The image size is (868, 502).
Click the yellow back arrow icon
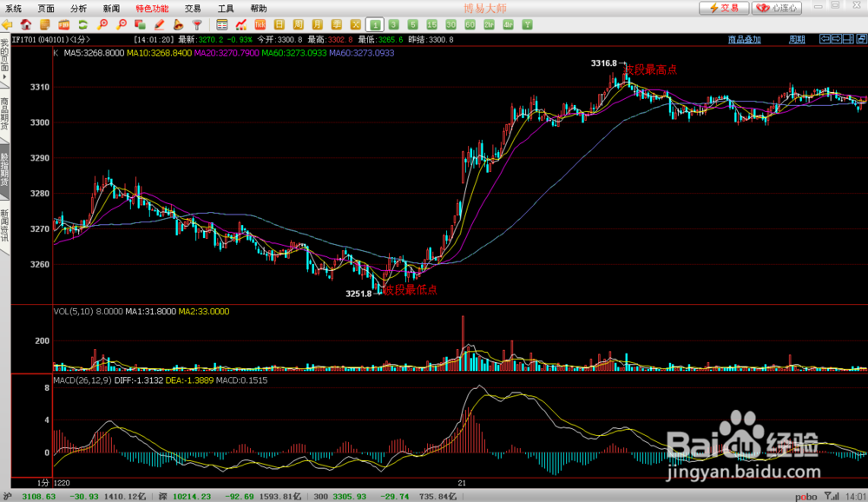(x=7, y=24)
